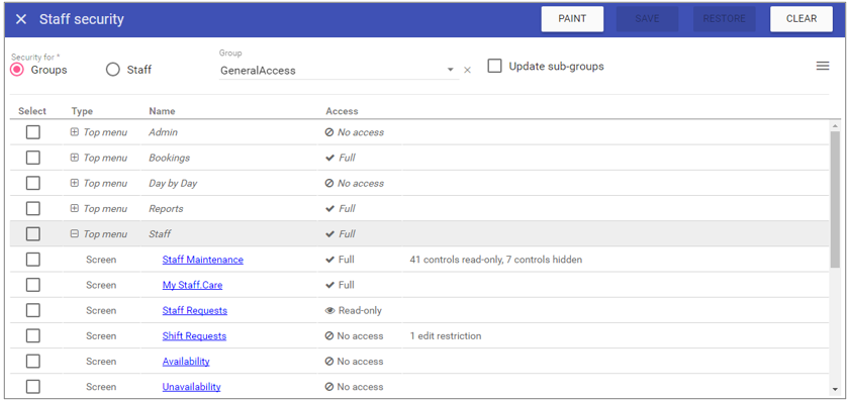The image size is (849, 403).
Task: Click No access icon for Shift Requests
Action: tap(330, 336)
